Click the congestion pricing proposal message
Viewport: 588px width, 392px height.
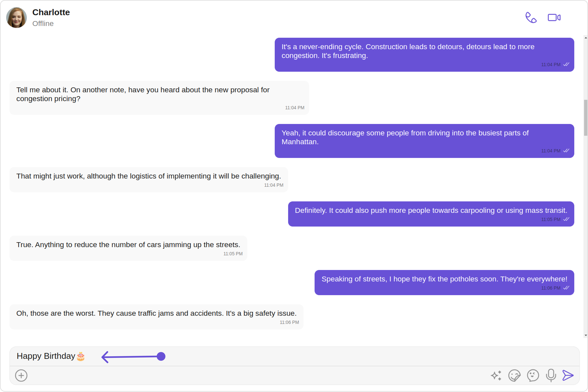click(x=159, y=98)
